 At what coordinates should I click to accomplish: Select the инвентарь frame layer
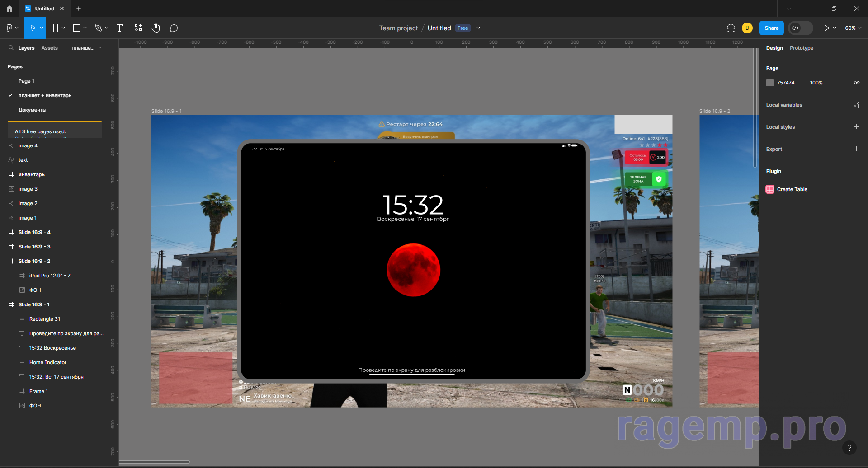[x=54, y=174]
